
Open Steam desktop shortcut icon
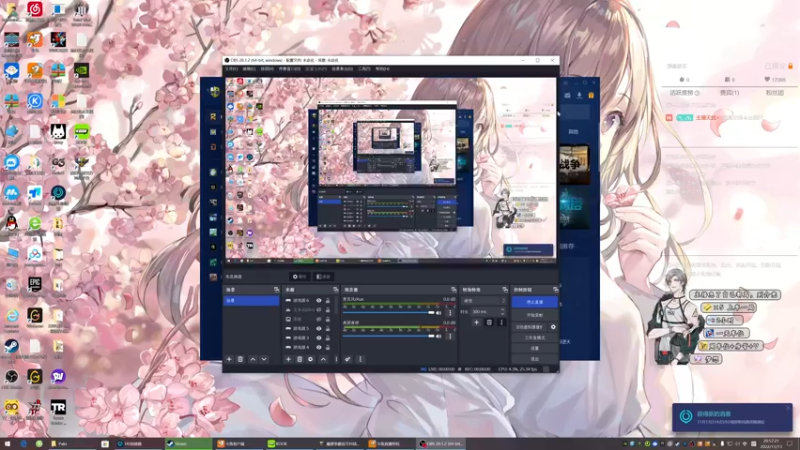point(12,346)
